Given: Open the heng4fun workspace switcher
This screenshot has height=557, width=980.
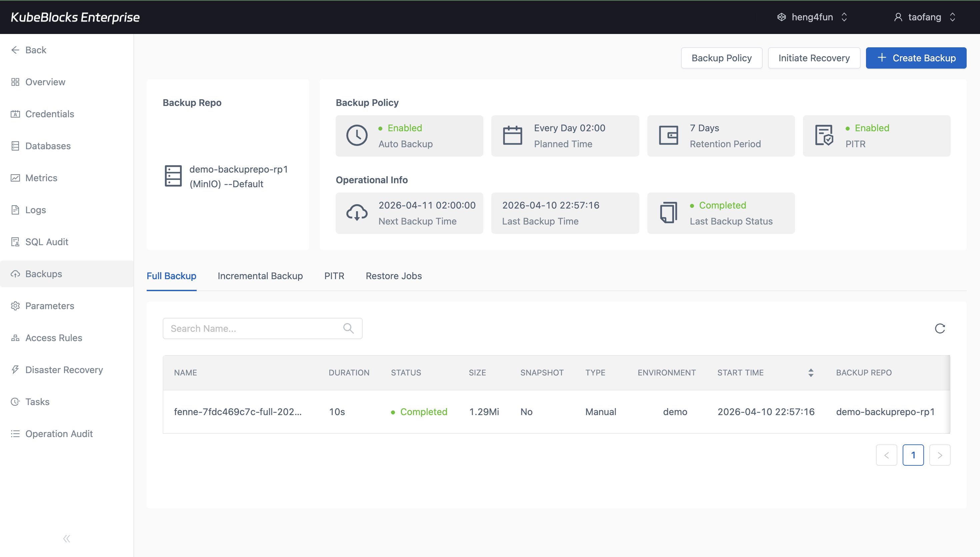Looking at the screenshot, I should click(812, 17).
